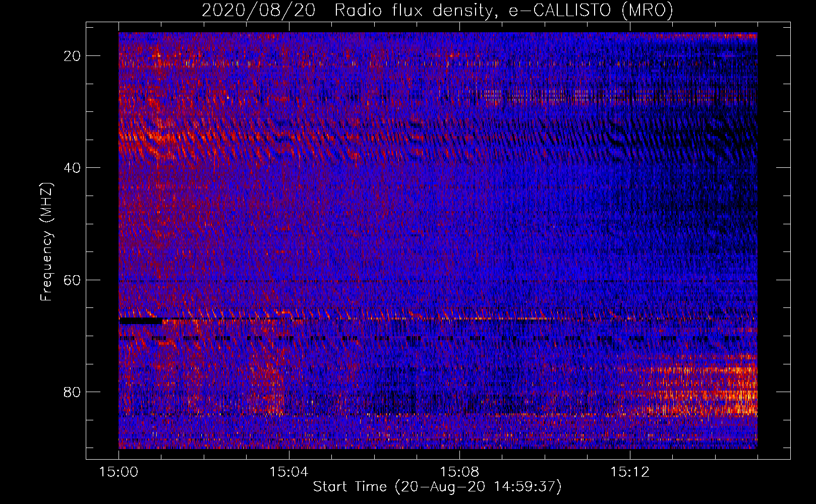Click the black data gap bar near 67 MHz
Screen dimensions: 816x504
pyautogui.click(x=141, y=321)
